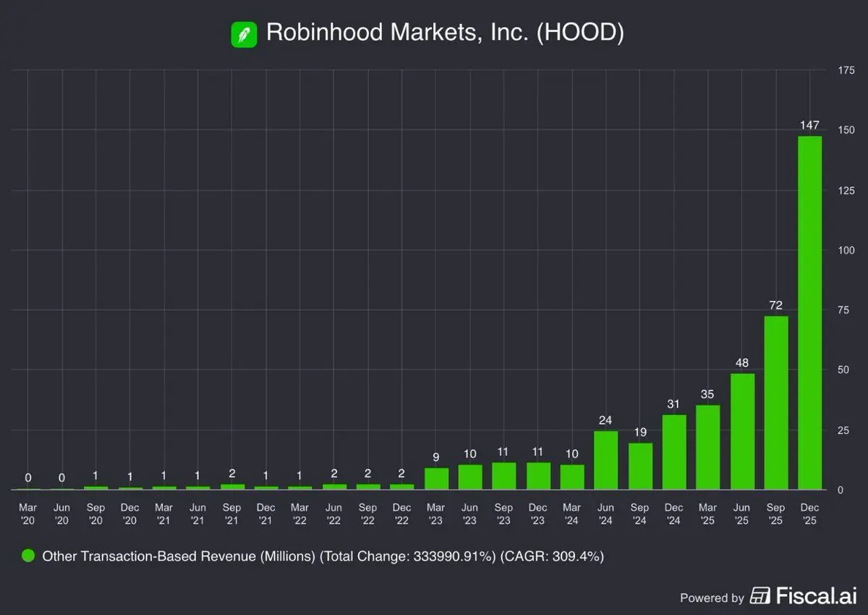Click the value label 9

(x=436, y=457)
